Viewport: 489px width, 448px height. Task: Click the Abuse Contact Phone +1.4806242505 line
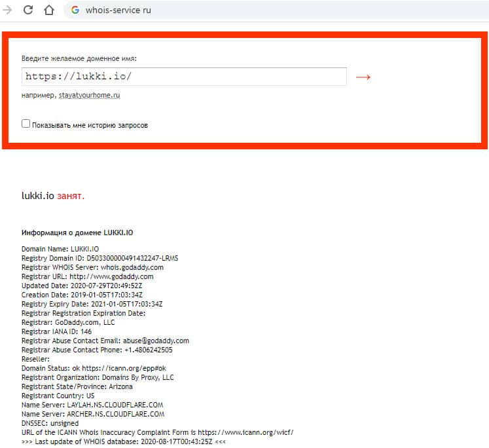click(x=97, y=350)
